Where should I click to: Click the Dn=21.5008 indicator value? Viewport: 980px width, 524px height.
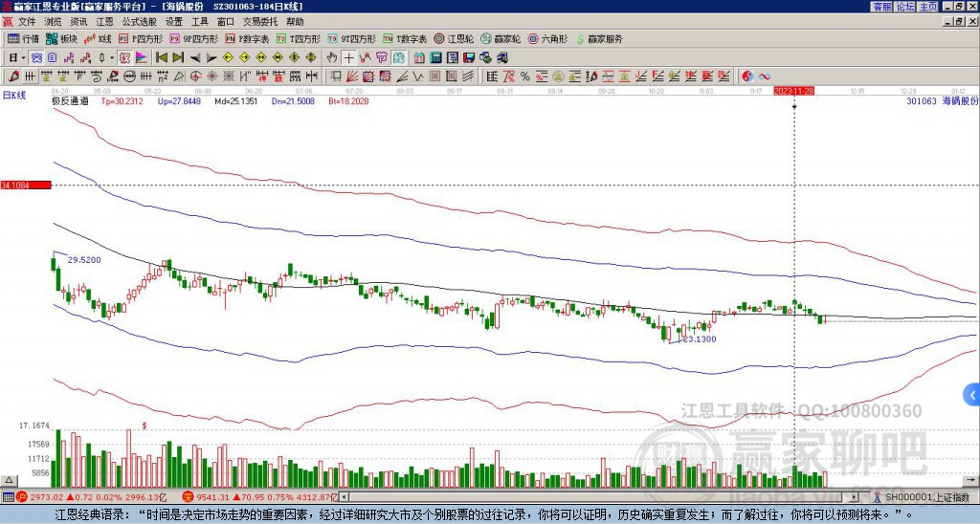pyautogui.click(x=293, y=100)
